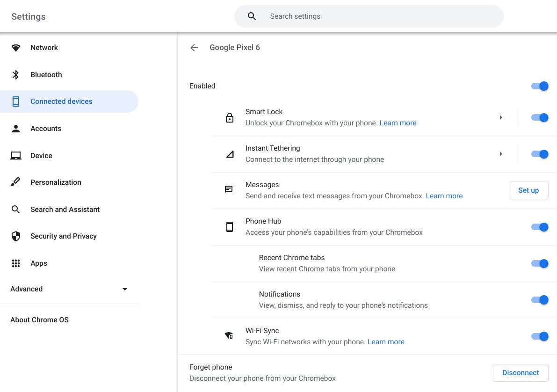The width and height of the screenshot is (557, 392).
Task: Click the Wi-Fi Sync row title
Action: 262,331
